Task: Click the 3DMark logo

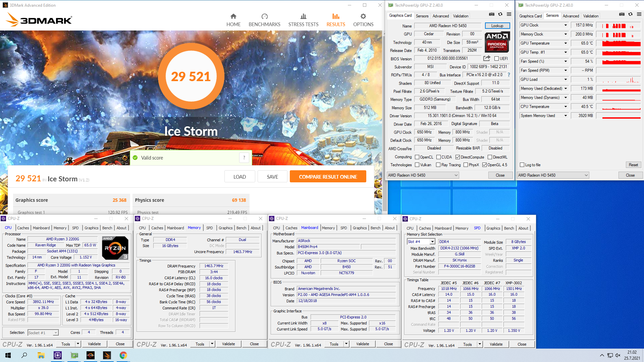Action: 39,20
